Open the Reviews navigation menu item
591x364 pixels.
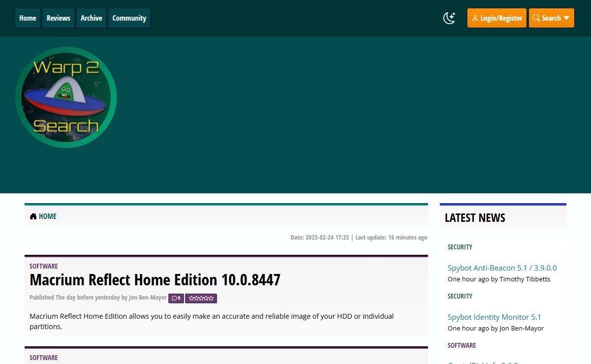point(59,18)
